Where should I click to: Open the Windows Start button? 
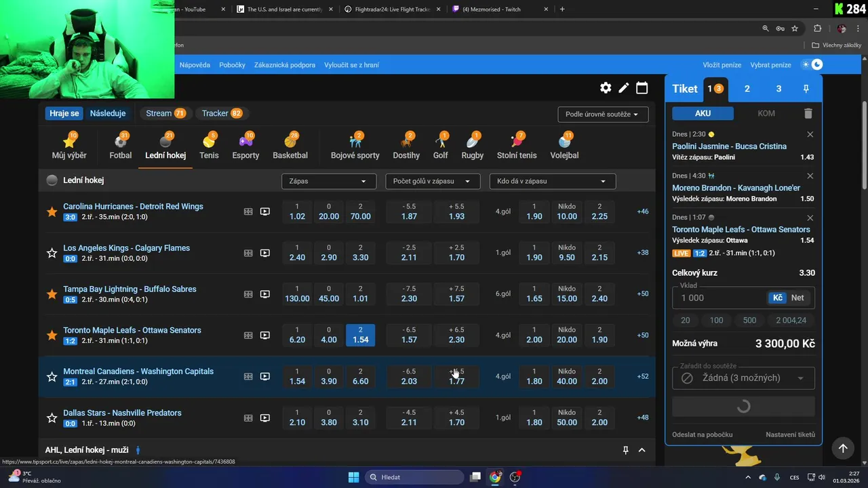(353, 477)
